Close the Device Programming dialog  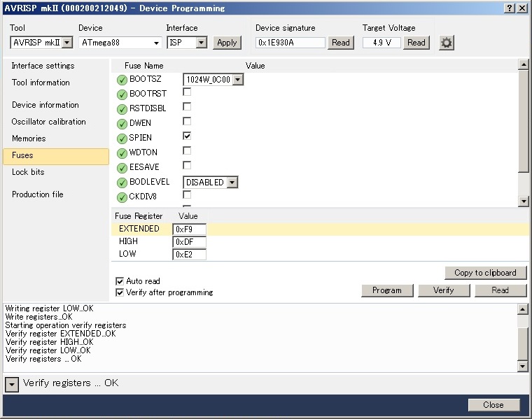(493, 405)
